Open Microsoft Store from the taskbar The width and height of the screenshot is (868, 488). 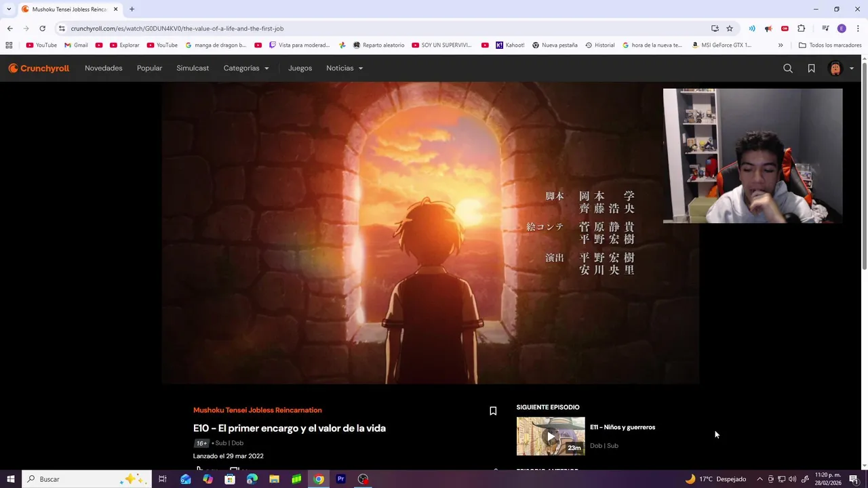click(x=230, y=479)
